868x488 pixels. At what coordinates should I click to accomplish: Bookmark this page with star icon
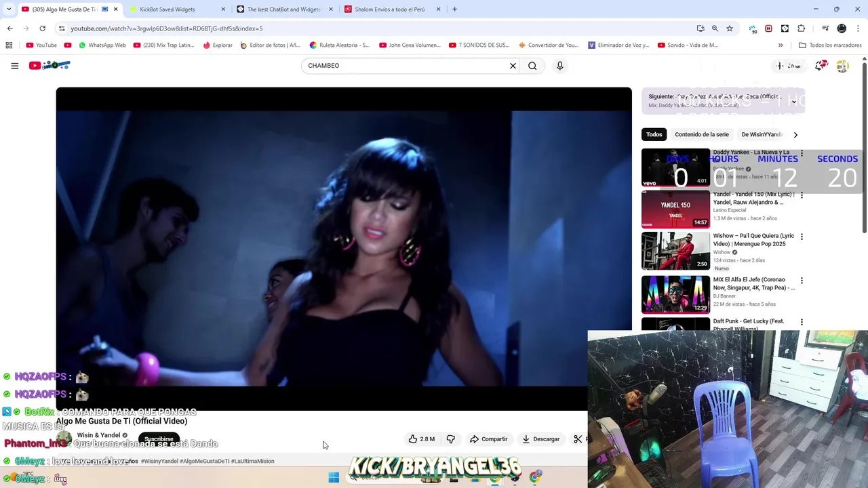tap(730, 28)
